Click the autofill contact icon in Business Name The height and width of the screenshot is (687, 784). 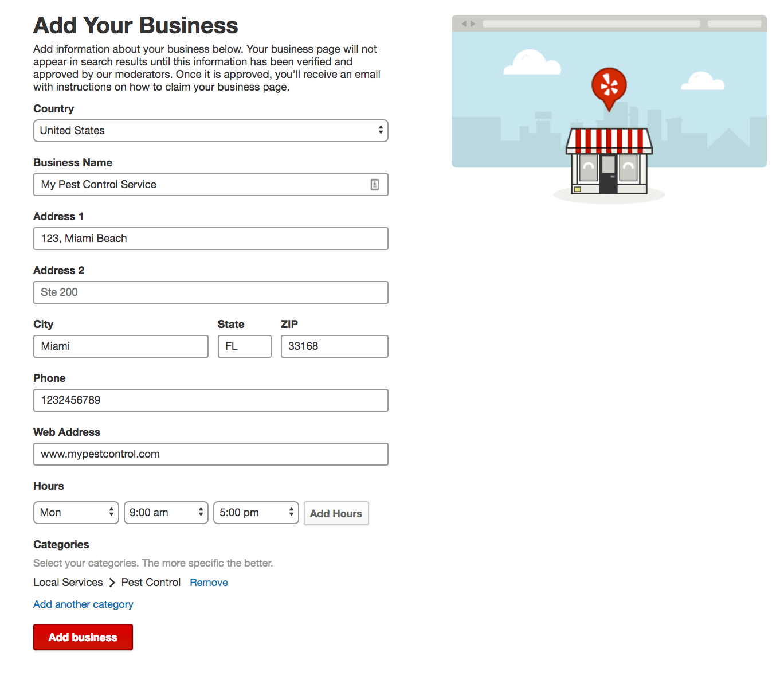pyautogui.click(x=375, y=185)
